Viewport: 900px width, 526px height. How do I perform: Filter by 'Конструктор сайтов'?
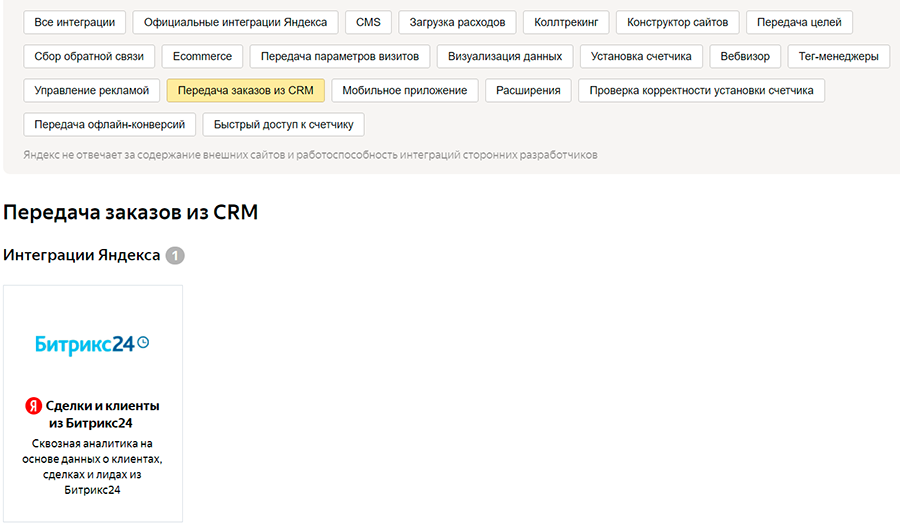pyautogui.click(x=677, y=22)
